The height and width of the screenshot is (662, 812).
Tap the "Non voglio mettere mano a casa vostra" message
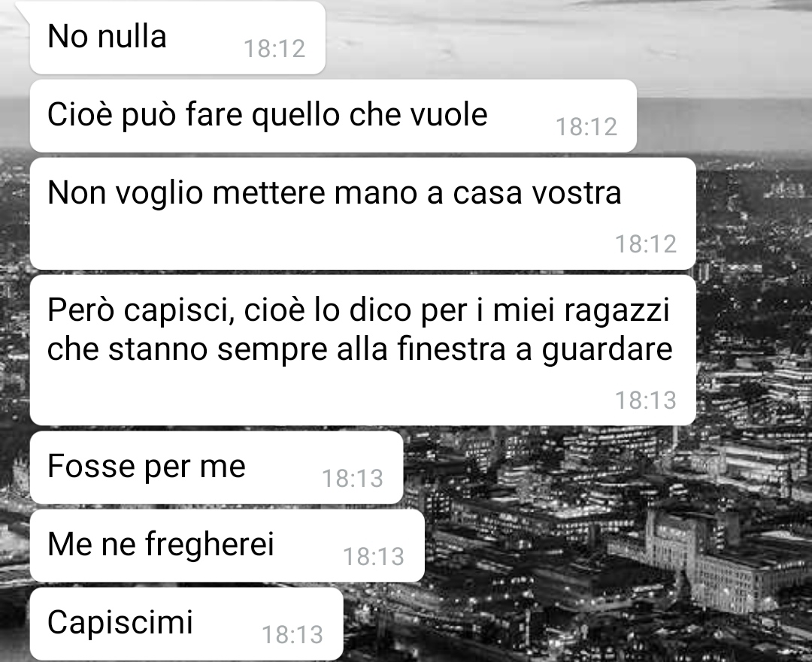tap(362, 213)
